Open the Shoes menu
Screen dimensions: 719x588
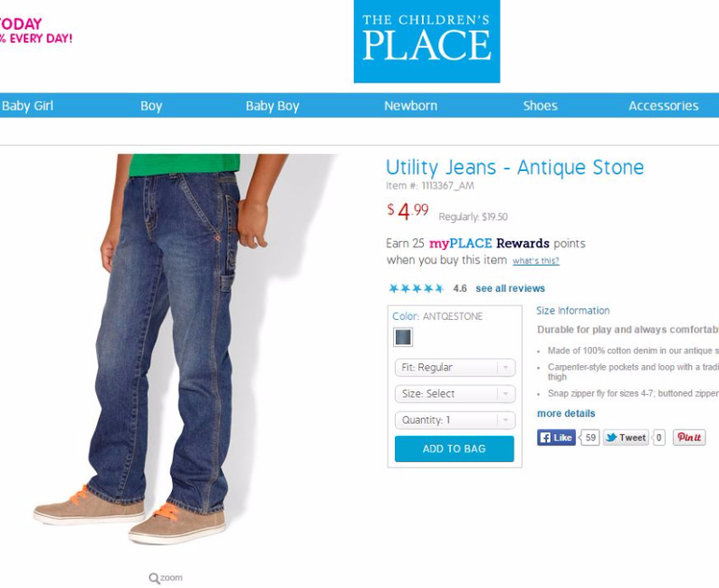tap(540, 105)
